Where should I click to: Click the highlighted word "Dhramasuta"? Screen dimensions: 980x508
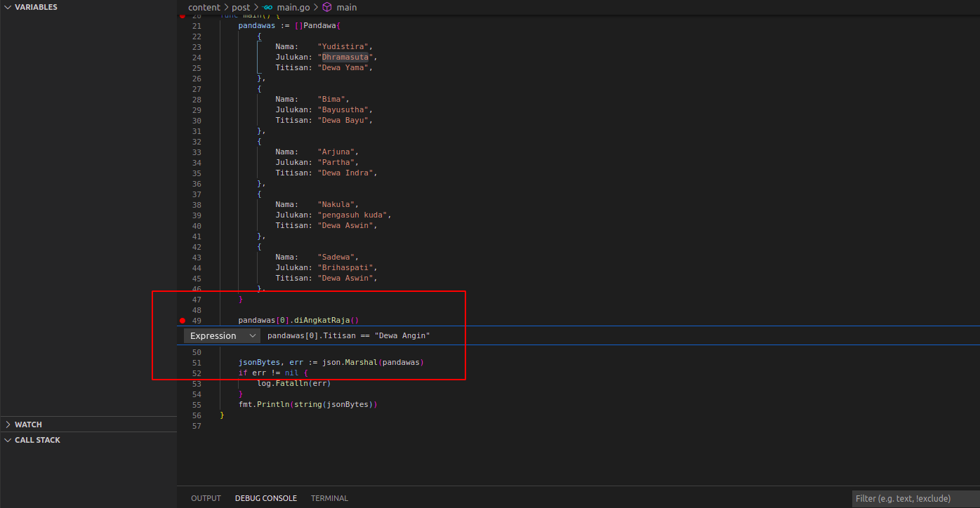(345, 57)
